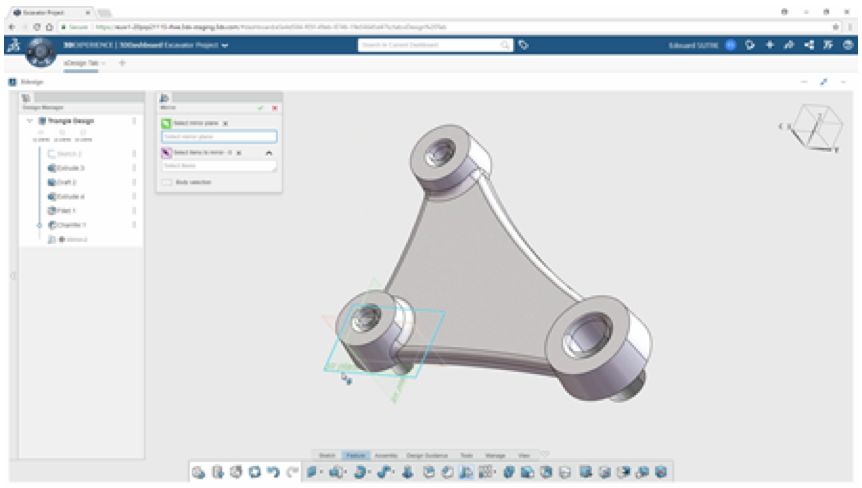
Task: Click the Select mirror plane input field
Action: point(218,136)
